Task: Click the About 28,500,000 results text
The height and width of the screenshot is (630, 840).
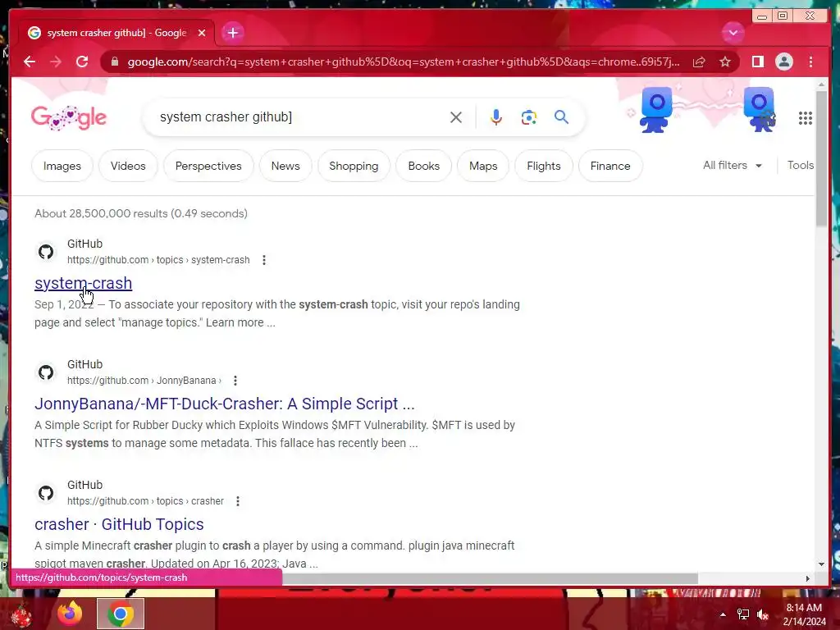Action: pyautogui.click(x=141, y=213)
